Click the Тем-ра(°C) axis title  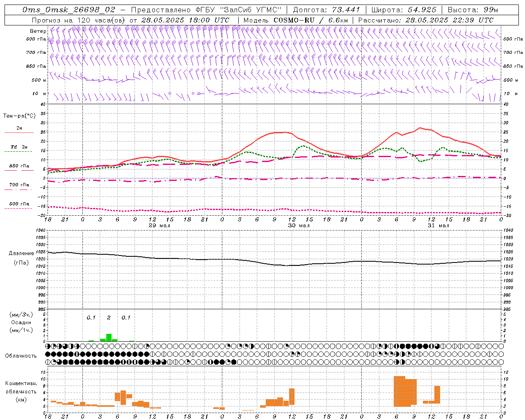coord(19,116)
